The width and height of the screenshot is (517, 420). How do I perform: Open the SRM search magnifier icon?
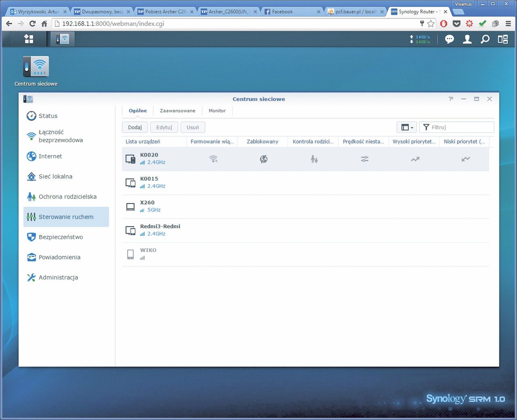click(x=485, y=39)
